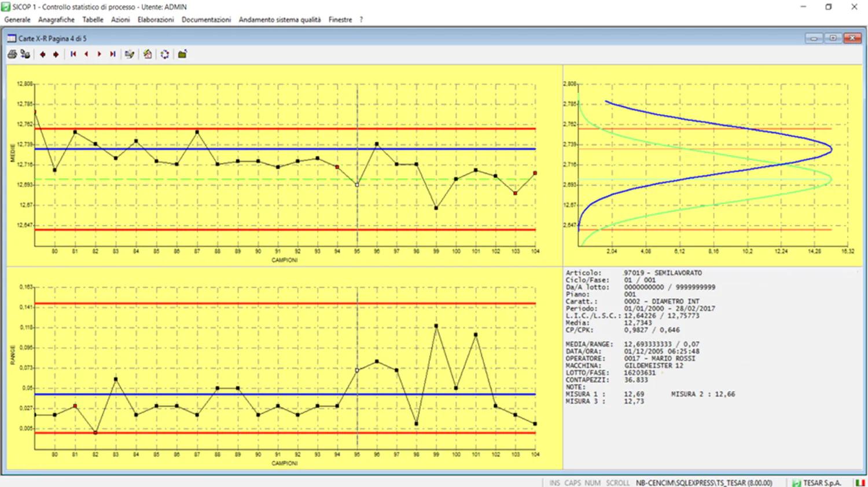This screenshot has width=868, height=487.
Task: Click the media/range value '12,693333333 / 0,07'
Action: (661, 345)
